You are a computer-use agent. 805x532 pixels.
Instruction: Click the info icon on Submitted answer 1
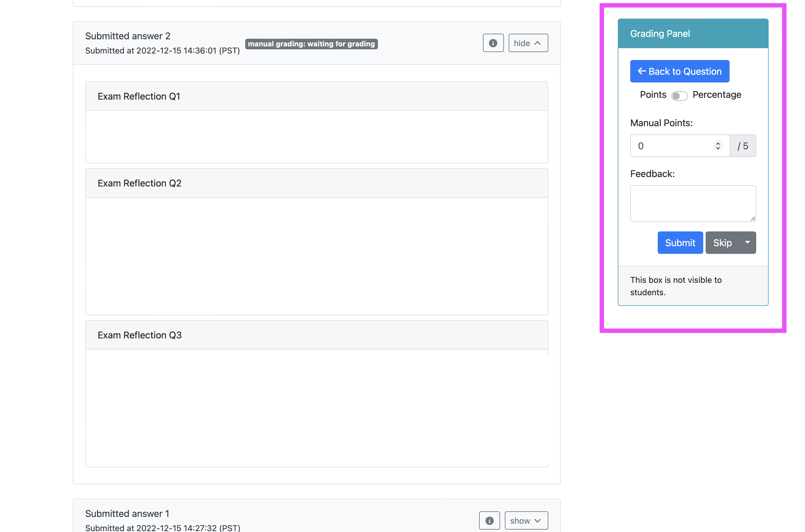(x=489, y=520)
